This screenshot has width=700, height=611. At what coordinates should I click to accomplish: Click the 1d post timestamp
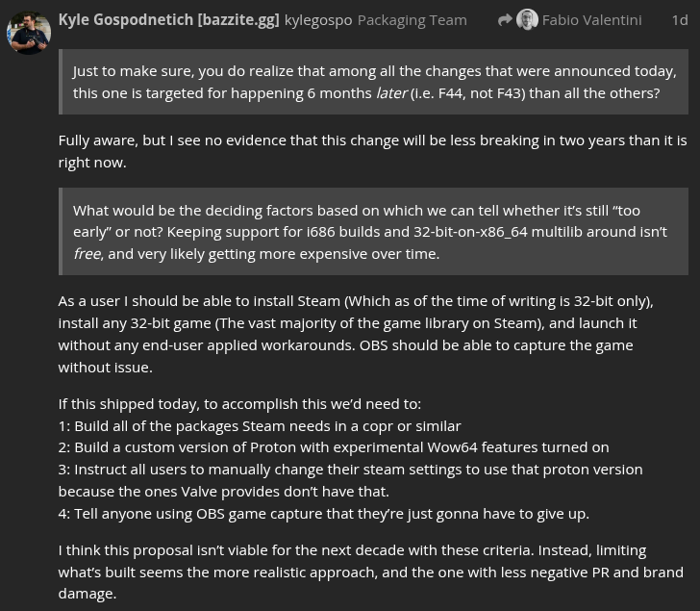679,19
